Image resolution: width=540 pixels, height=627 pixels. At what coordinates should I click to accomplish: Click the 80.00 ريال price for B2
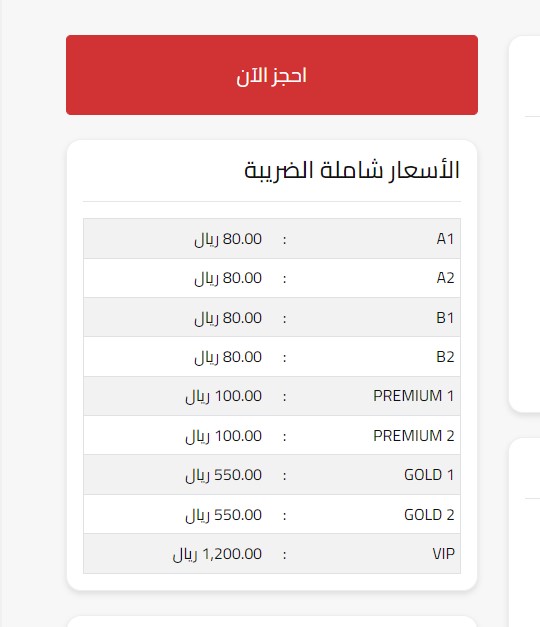click(x=228, y=357)
